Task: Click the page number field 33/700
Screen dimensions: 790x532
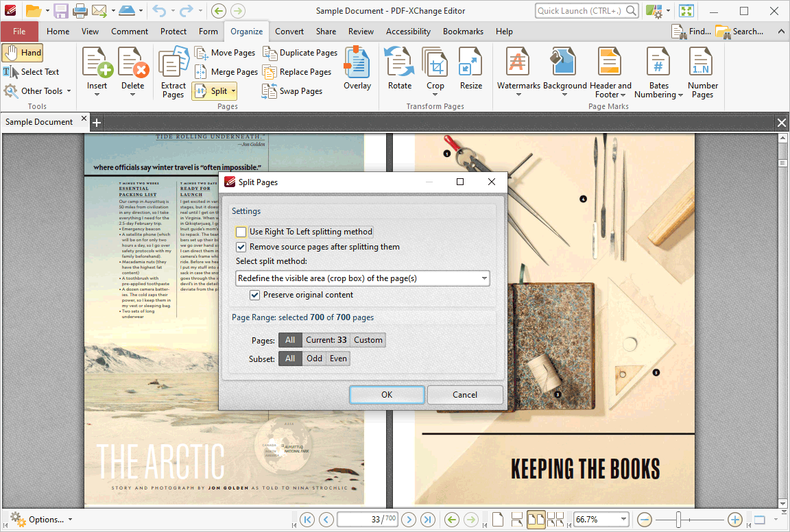Action: (368, 520)
